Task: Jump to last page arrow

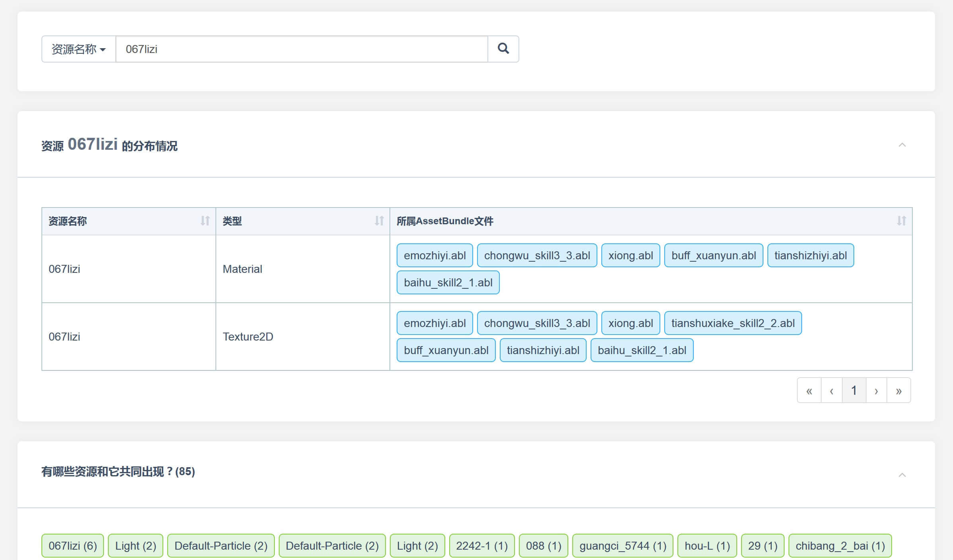Action: [898, 390]
